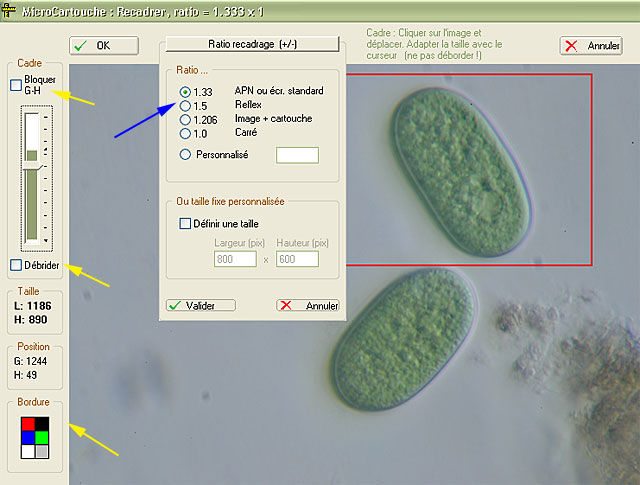Pick the black border color swatch
The image size is (640, 485).
(x=42, y=424)
